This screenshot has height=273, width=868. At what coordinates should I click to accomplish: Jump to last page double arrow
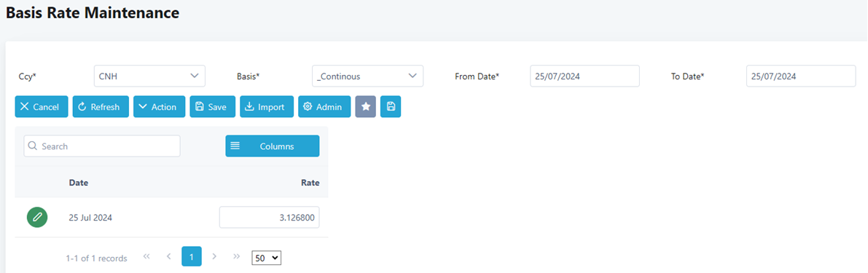coord(237,256)
